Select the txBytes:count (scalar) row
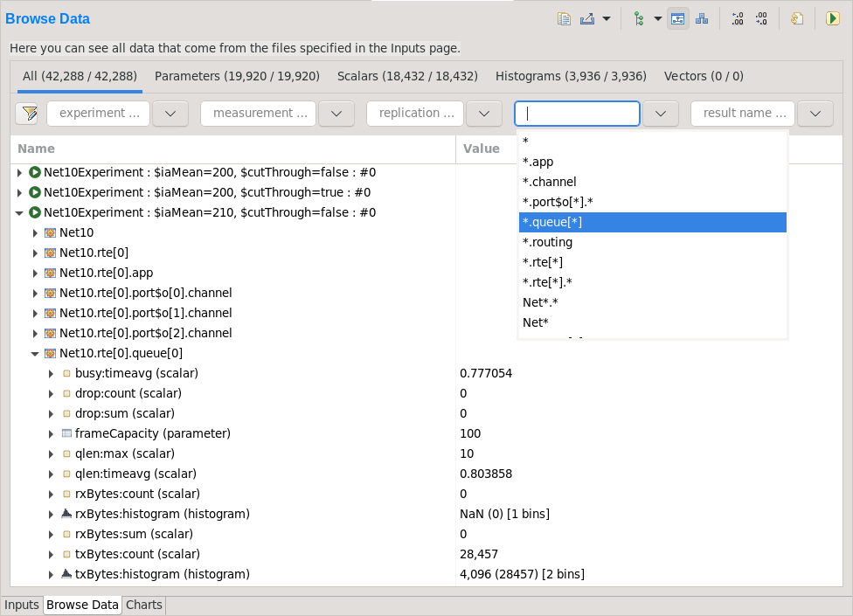 tap(426, 555)
